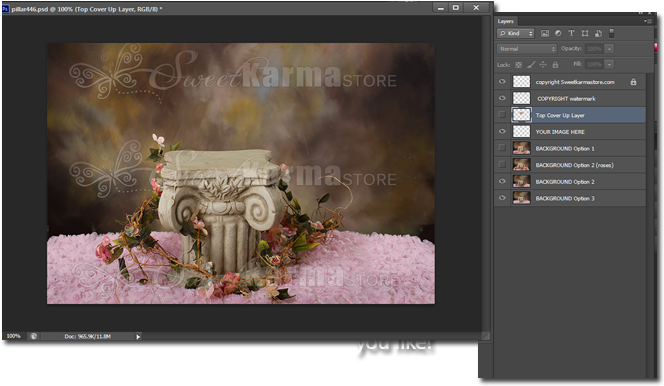Hide the copyright Sweetkarmastore.com layer
The width and height of the screenshot is (664, 386).
[502, 82]
